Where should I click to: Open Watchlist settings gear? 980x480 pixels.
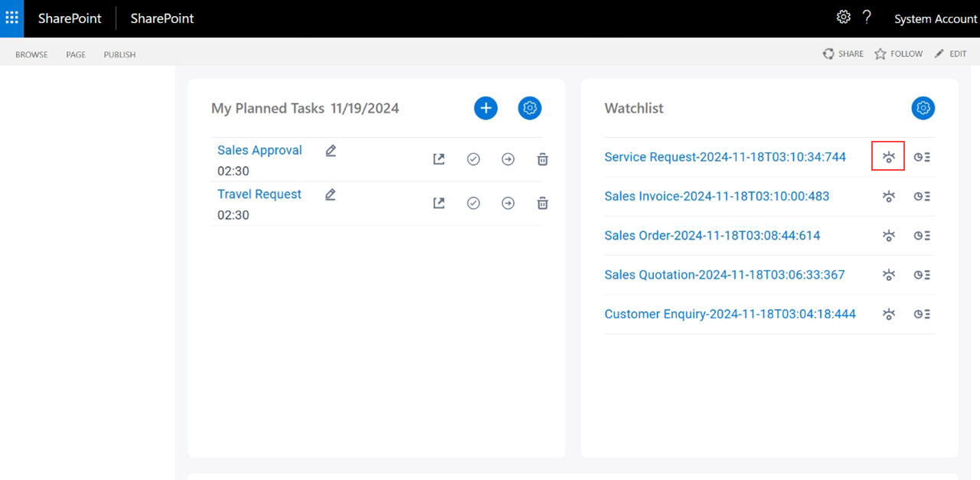923,108
